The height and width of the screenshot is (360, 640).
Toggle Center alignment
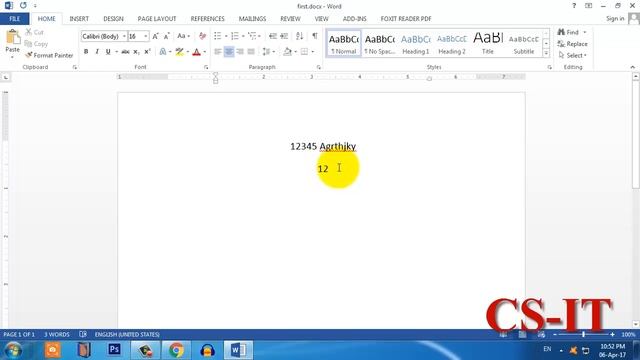[229, 52]
